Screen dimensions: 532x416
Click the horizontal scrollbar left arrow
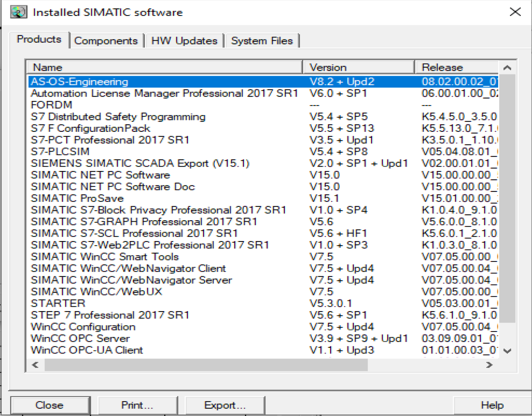click(36, 365)
